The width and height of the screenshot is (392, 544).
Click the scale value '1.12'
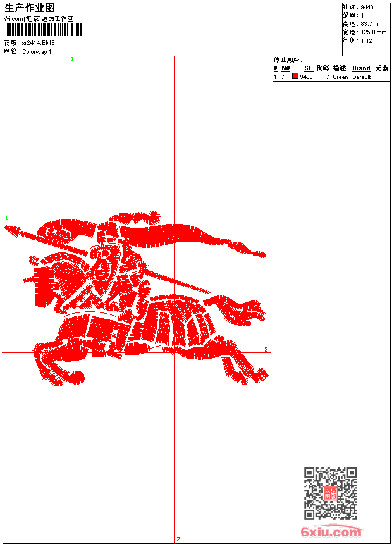coord(366,40)
